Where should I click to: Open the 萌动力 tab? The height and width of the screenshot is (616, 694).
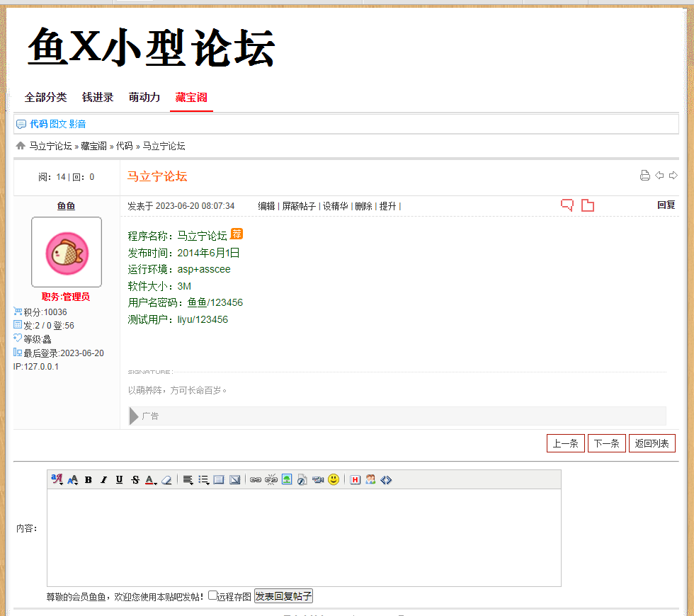pyautogui.click(x=144, y=98)
